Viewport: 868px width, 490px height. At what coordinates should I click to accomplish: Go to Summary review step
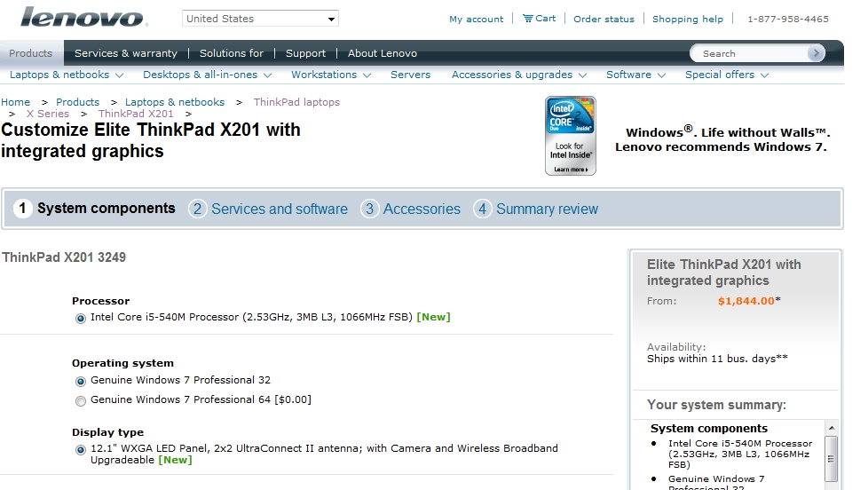pos(547,209)
